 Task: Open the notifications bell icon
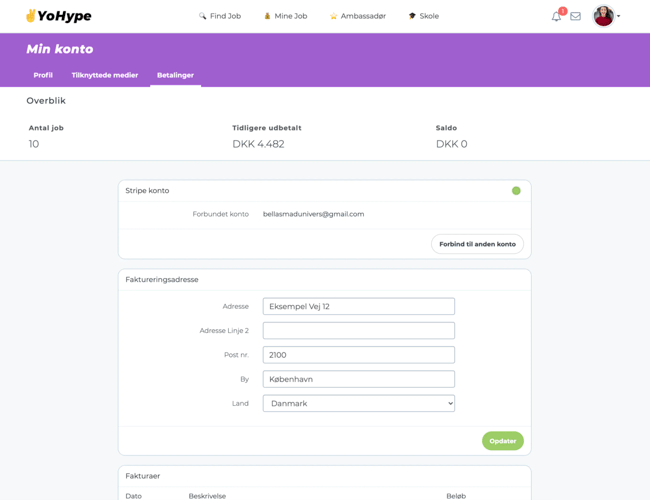[556, 17]
